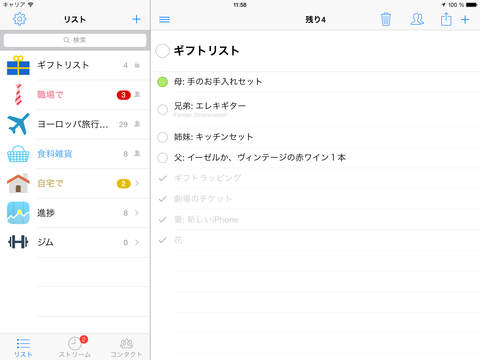Expand ジム list chevron
Screen dimensions: 480x360
tap(137, 242)
